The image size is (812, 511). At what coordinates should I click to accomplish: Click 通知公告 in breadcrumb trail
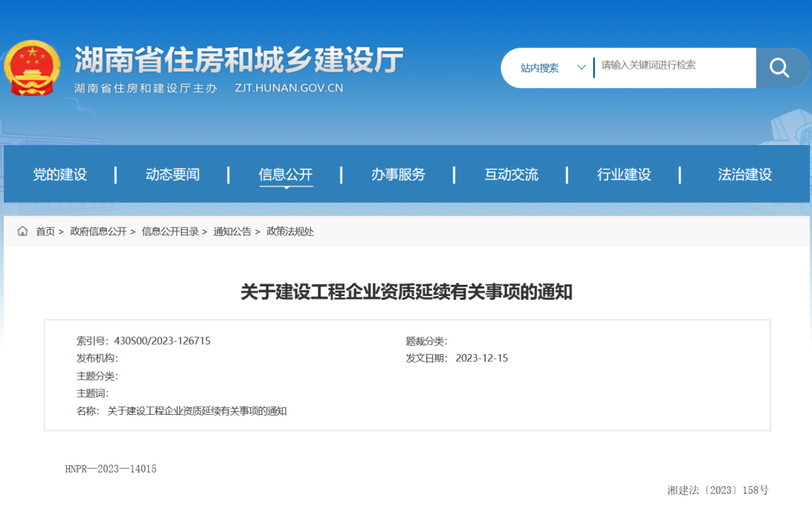click(x=232, y=231)
